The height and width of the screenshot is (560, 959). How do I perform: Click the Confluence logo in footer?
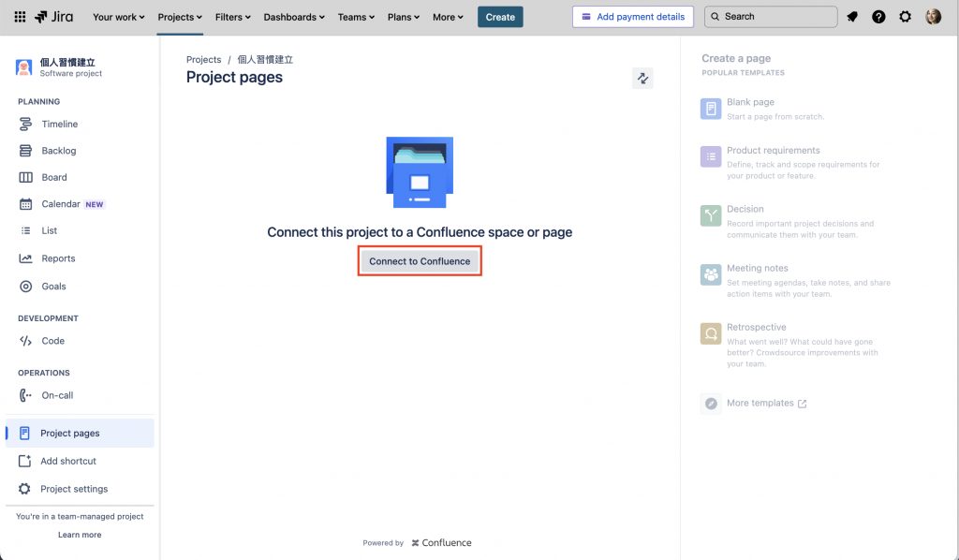[x=441, y=543]
